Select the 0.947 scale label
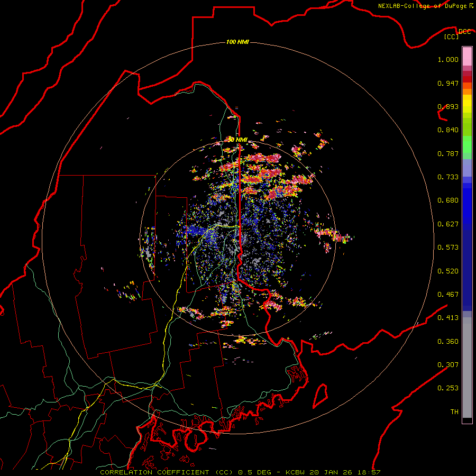The image size is (476, 476). click(448, 83)
